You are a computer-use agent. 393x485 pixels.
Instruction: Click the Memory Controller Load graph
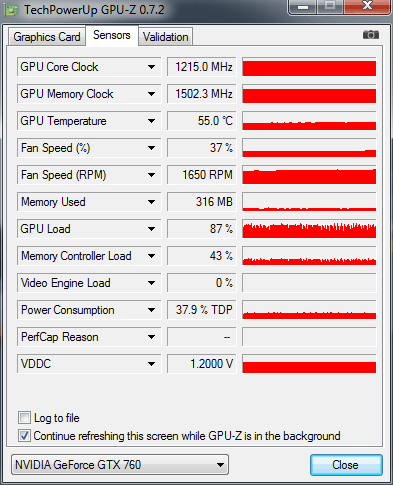pos(309,256)
